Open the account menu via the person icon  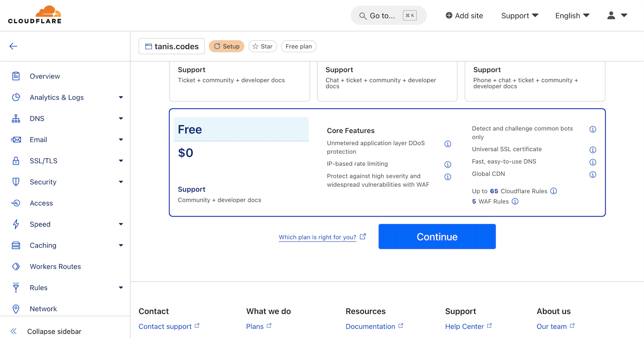610,15
